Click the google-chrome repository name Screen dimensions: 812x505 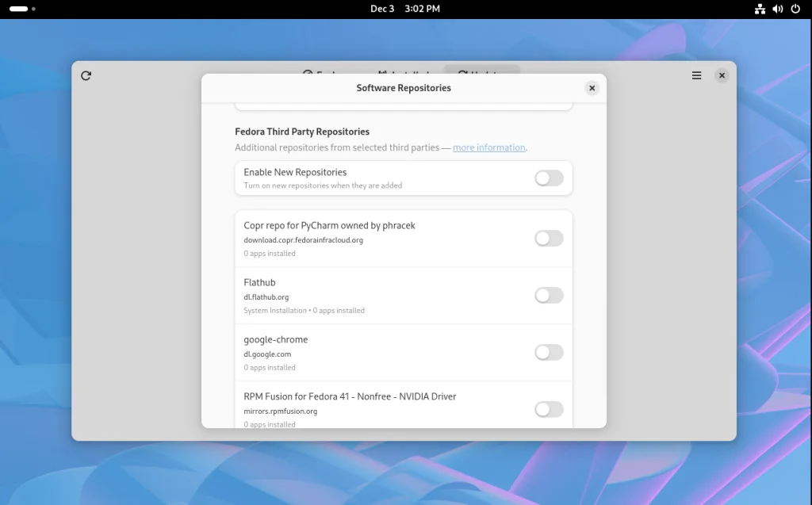275,340
